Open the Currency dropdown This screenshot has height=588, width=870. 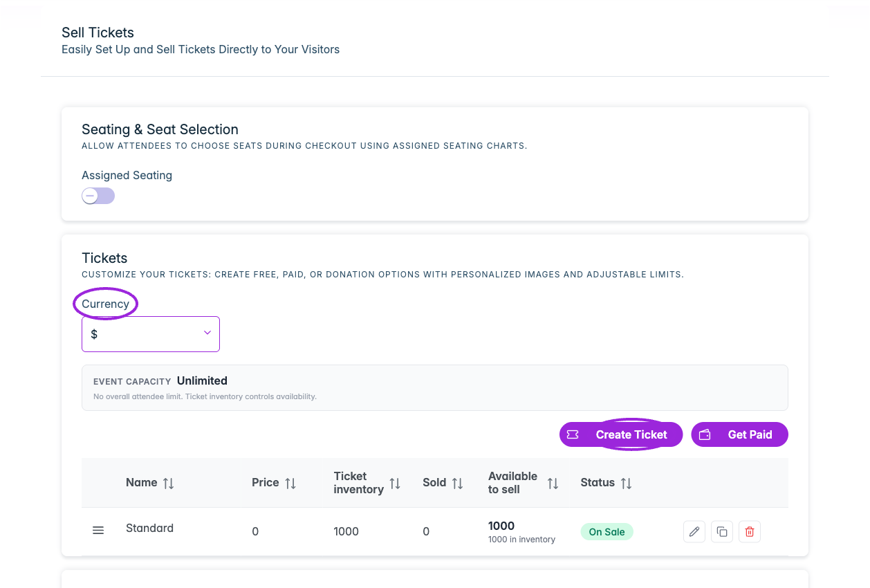151,334
